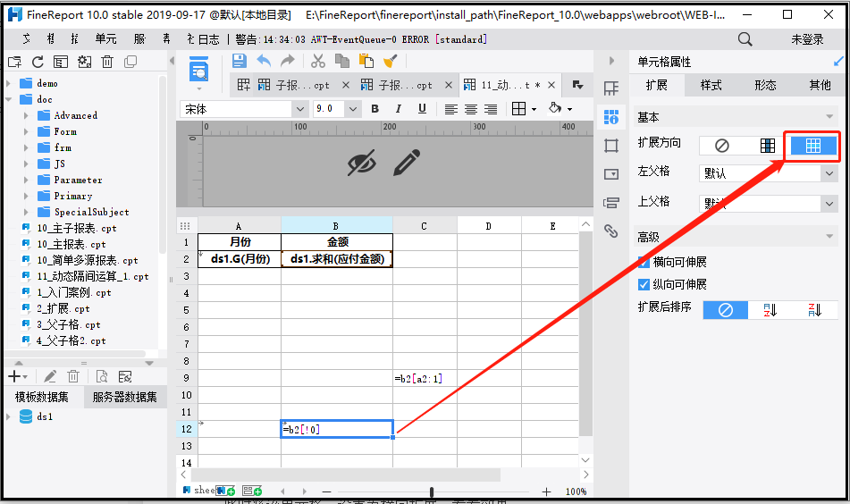Refresh the template file tree

(38, 62)
